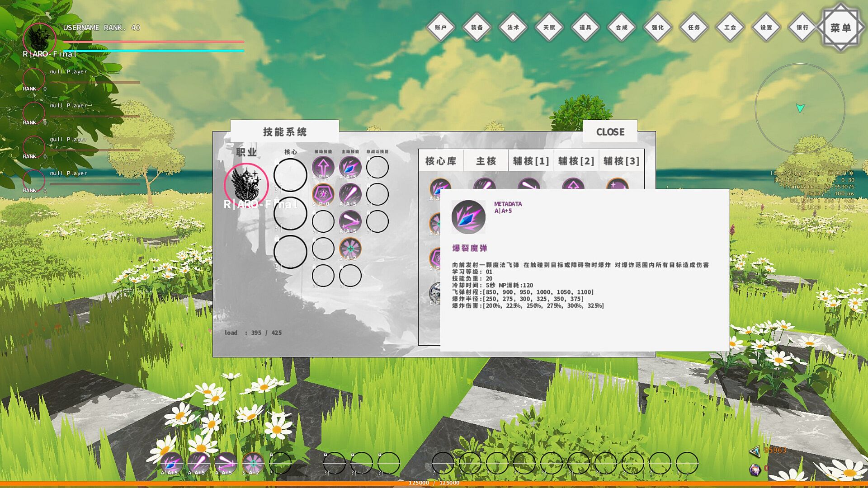Switch to the 主核 tab
This screenshot has height=488, width=868.
point(486,161)
